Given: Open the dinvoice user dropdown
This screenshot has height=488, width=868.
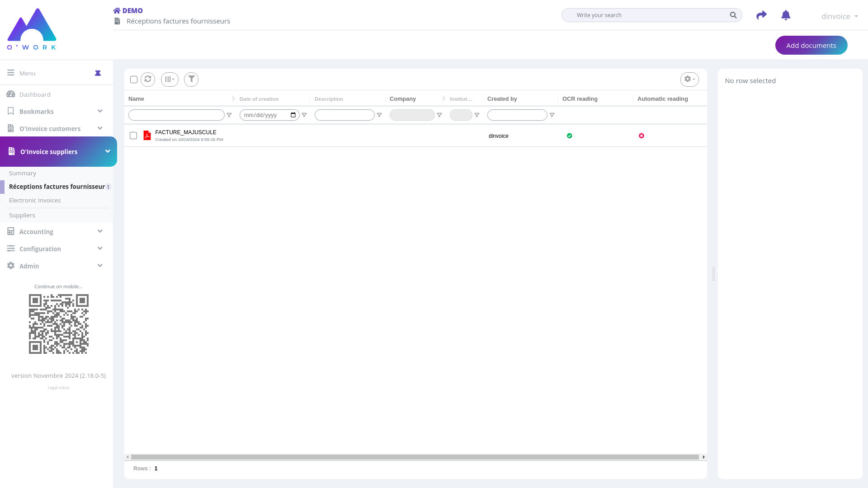Looking at the screenshot, I should (x=839, y=16).
